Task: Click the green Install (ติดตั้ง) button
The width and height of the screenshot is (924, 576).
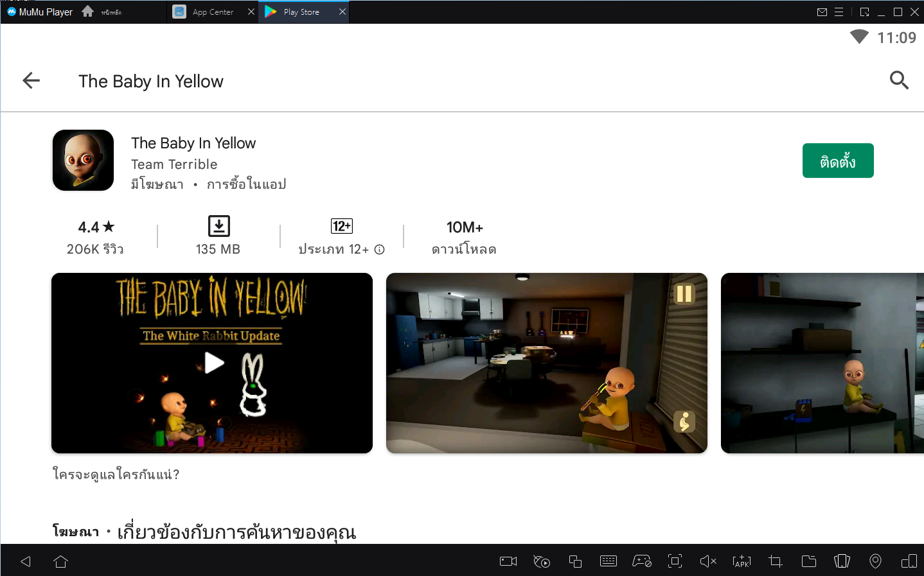Action: coord(837,161)
